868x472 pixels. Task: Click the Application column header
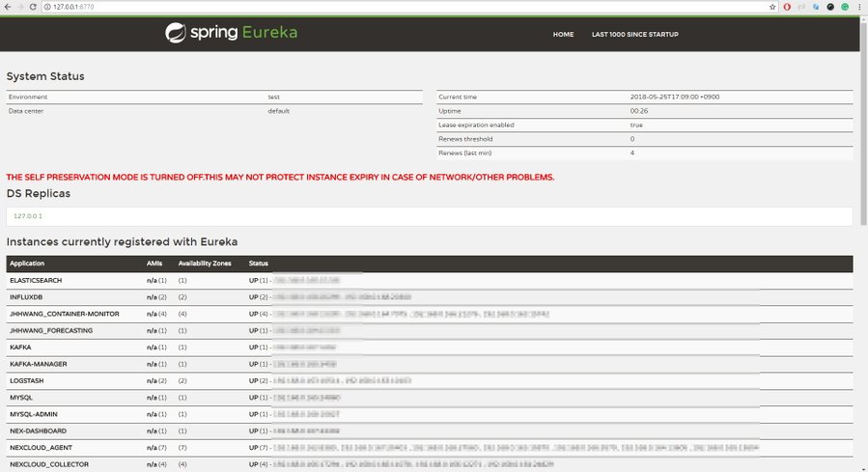click(x=27, y=264)
